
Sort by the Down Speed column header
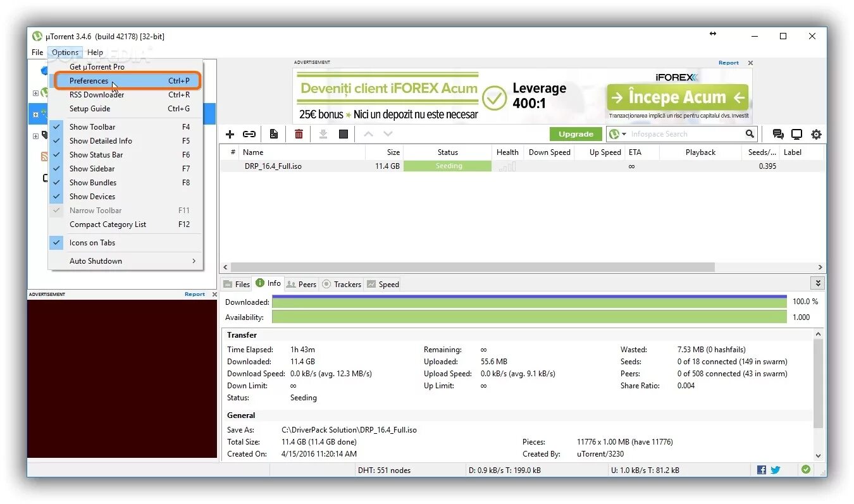(x=549, y=152)
